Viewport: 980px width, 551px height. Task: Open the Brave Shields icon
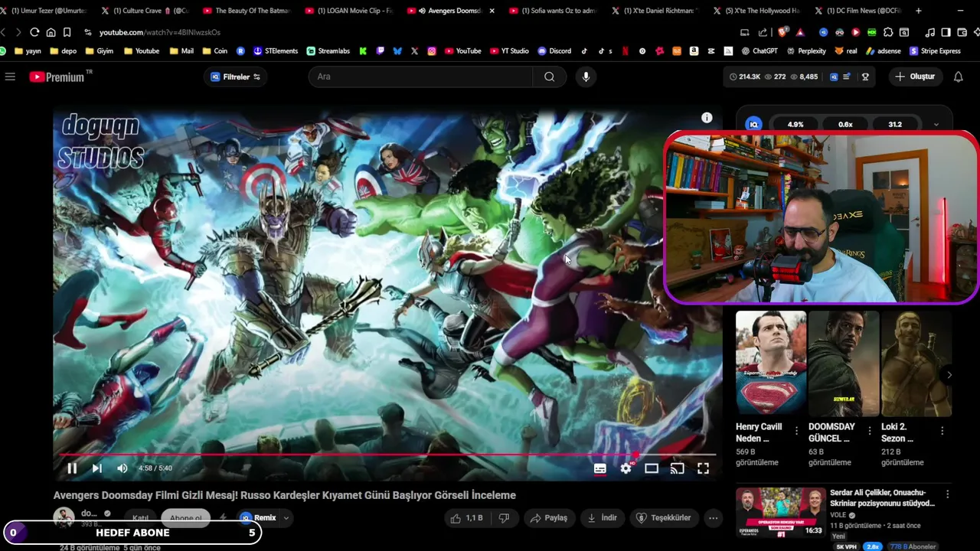point(782,32)
